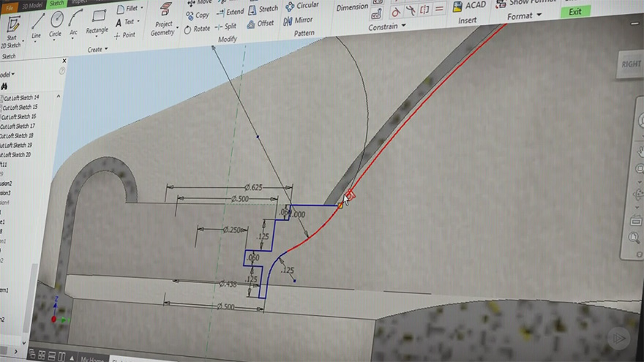Select the Arc tool
This screenshot has height=362, width=644.
75,23
